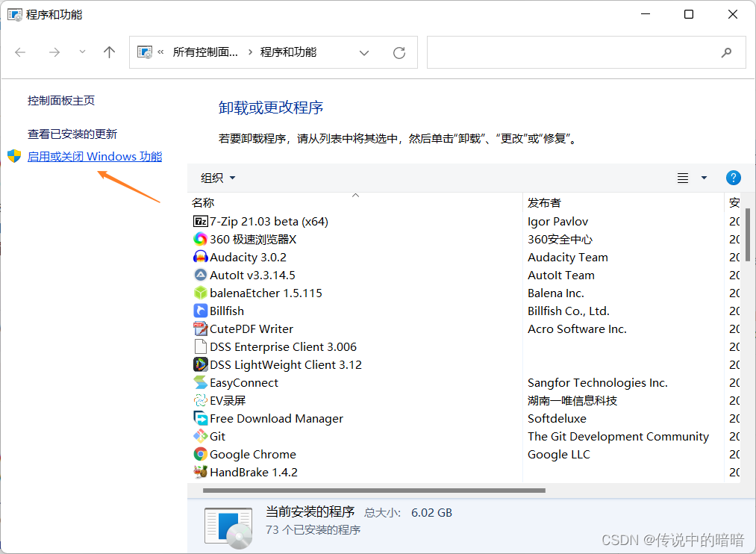Open 查看已安装的更新 link
This screenshot has height=554, width=756.
click(72, 134)
